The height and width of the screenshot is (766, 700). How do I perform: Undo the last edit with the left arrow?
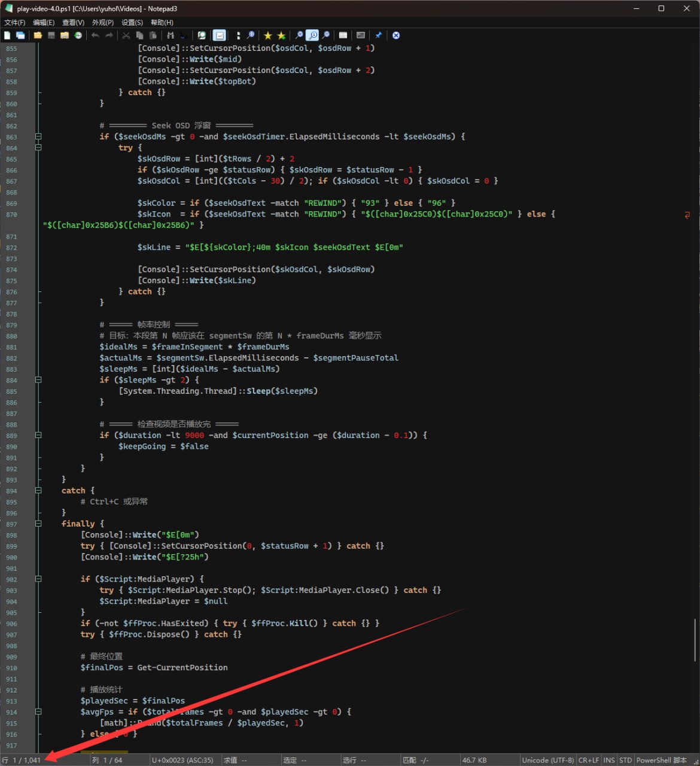(x=95, y=36)
